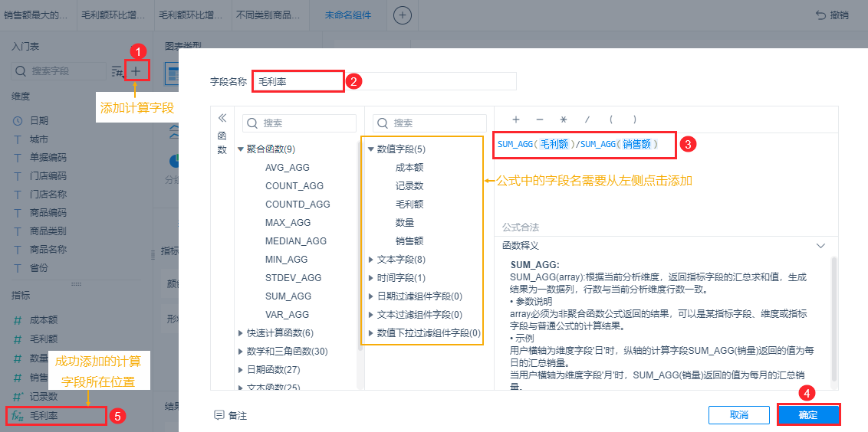Choose the SUM_AGG function

[288, 296]
